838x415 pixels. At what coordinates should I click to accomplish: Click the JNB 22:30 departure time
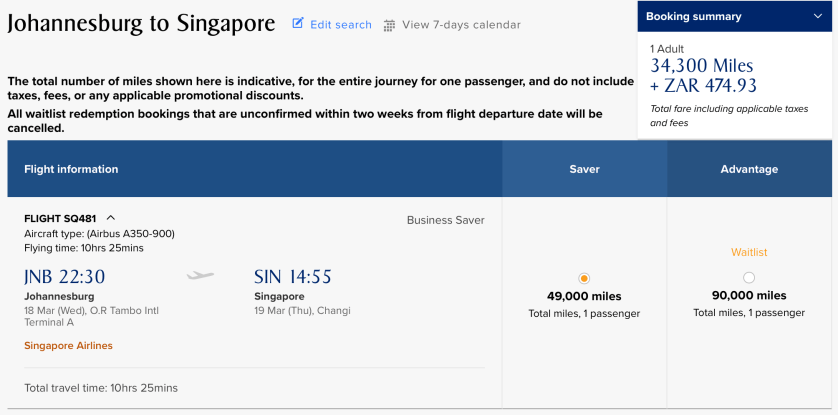click(65, 277)
